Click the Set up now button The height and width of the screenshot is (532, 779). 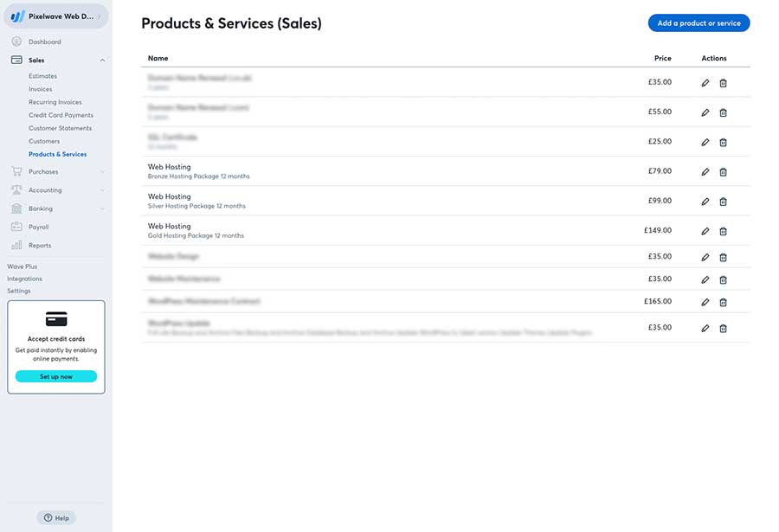(56, 376)
